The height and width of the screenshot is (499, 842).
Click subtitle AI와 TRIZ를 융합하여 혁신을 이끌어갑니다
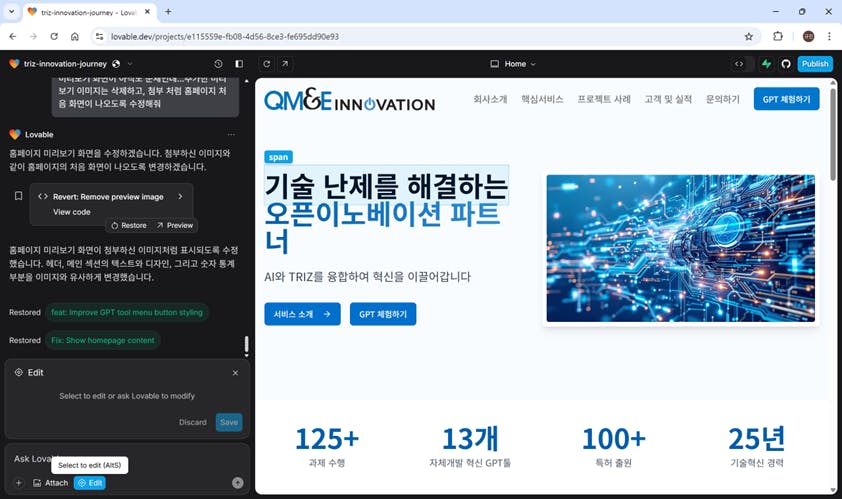pos(367,277)
